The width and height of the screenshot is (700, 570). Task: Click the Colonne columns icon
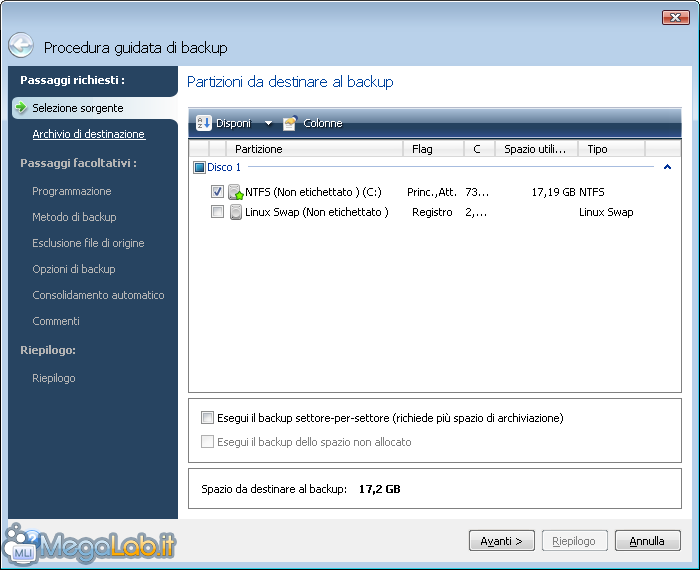(290, 123)
